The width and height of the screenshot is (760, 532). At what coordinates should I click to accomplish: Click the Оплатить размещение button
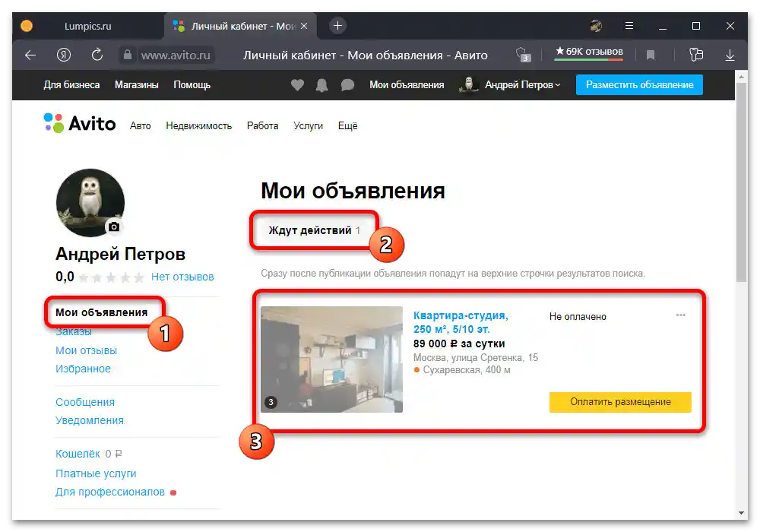coord(620,402)
